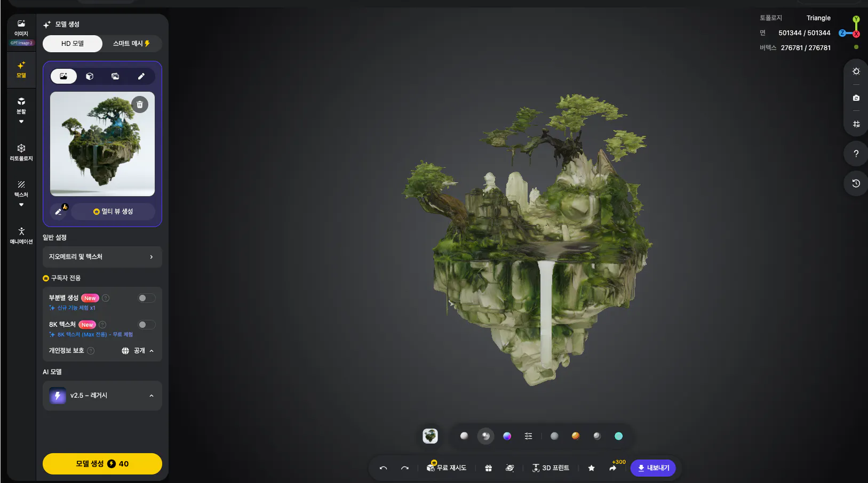This screenshot has width=868, height=483.
Task: Toggle the grid icon in the viewer
Action: 856,124
